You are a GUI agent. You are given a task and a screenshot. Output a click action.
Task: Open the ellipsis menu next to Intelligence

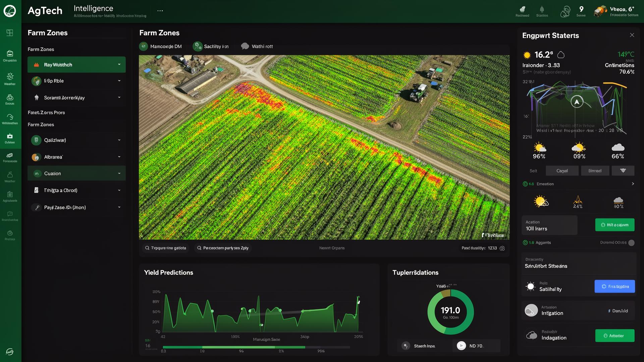click(x=160, y=10)
